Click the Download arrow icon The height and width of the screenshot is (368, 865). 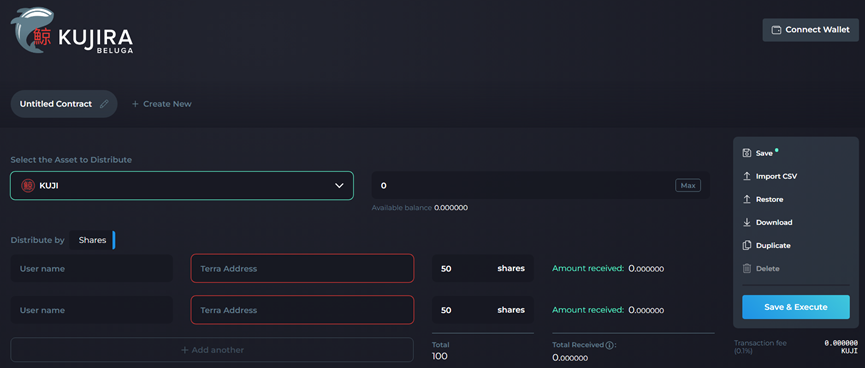[x=746, y=222]
